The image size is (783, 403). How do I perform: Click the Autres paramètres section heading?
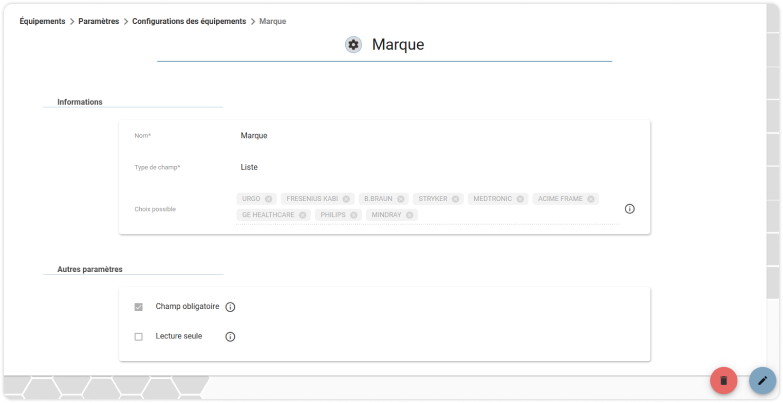pos(90,269)
